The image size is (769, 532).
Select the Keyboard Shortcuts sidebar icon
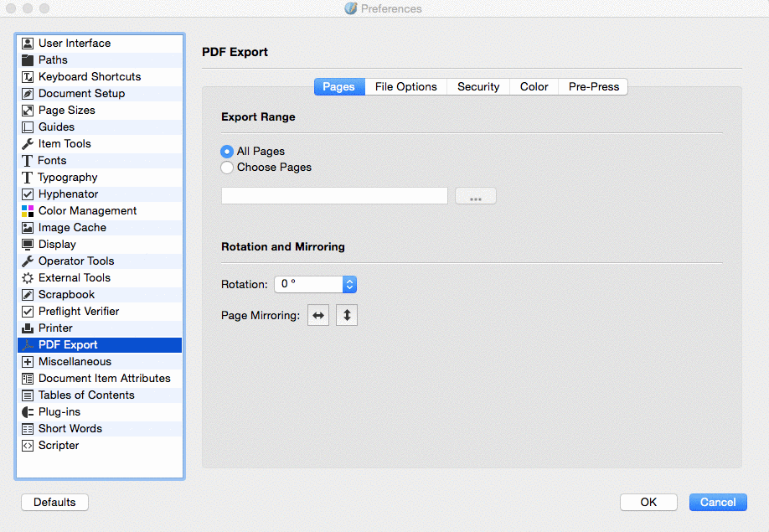(28, 77)
